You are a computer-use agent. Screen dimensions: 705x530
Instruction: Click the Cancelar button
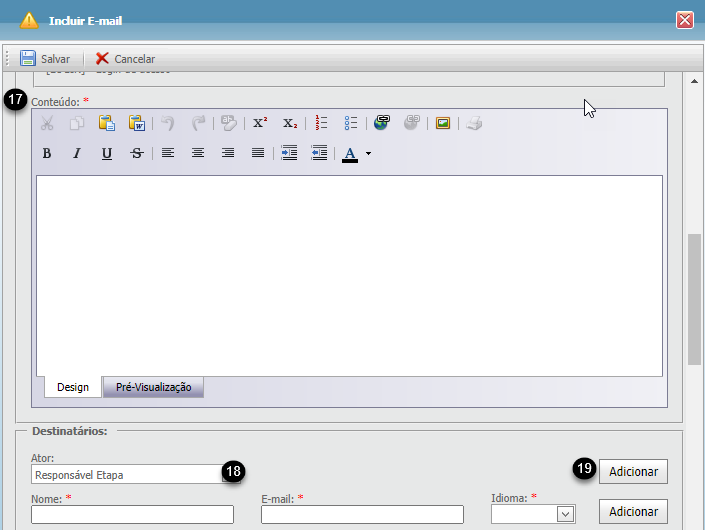click(x=125, y=59)
